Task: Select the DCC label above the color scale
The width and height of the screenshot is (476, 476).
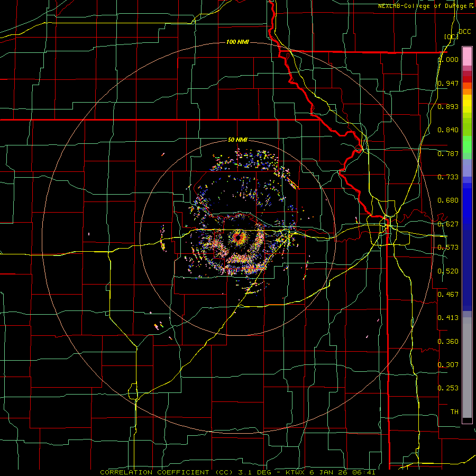Action: [464, 32]
